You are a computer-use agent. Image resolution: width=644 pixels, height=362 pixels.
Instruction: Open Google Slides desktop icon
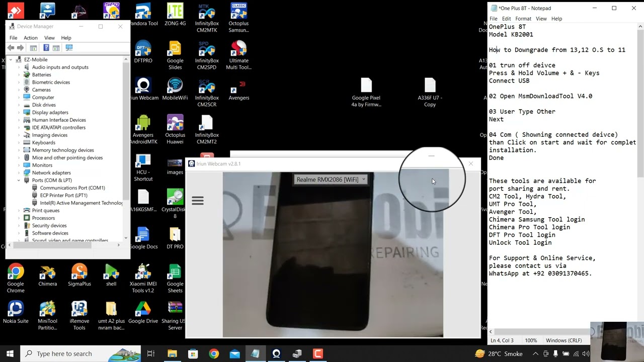[175, 55]
